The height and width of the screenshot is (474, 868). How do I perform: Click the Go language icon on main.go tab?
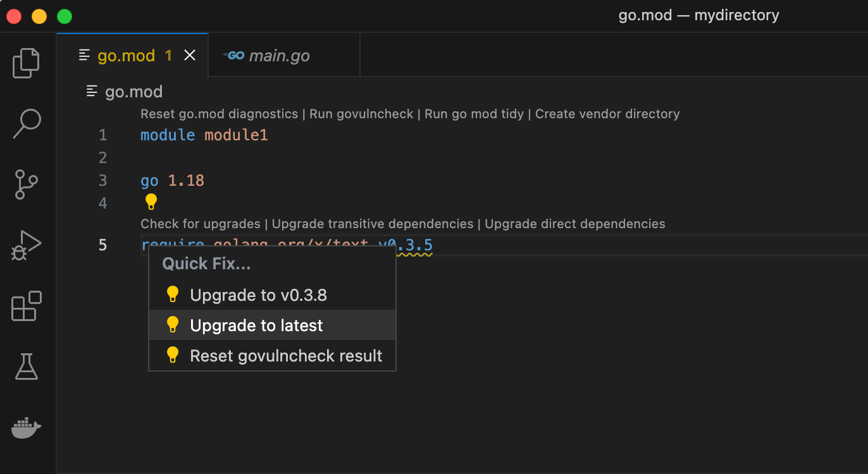click(x=233, y=55)
